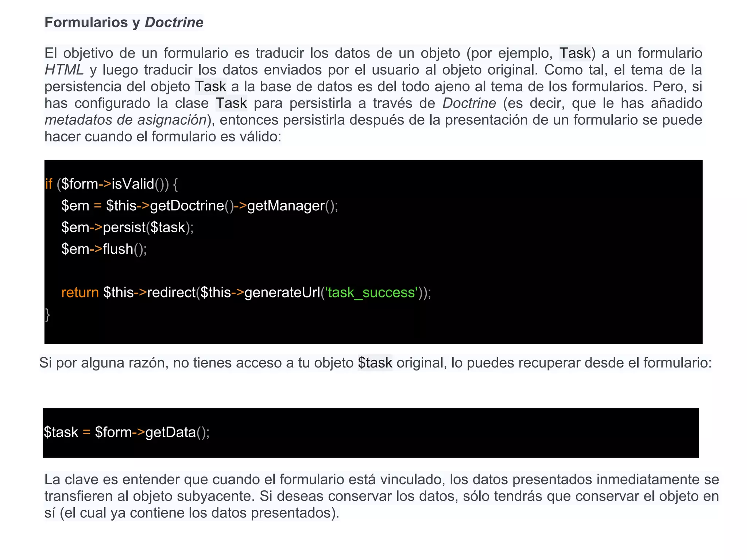Click the 'return' redirect code line
747x560 pixels.
coord(246,292)
